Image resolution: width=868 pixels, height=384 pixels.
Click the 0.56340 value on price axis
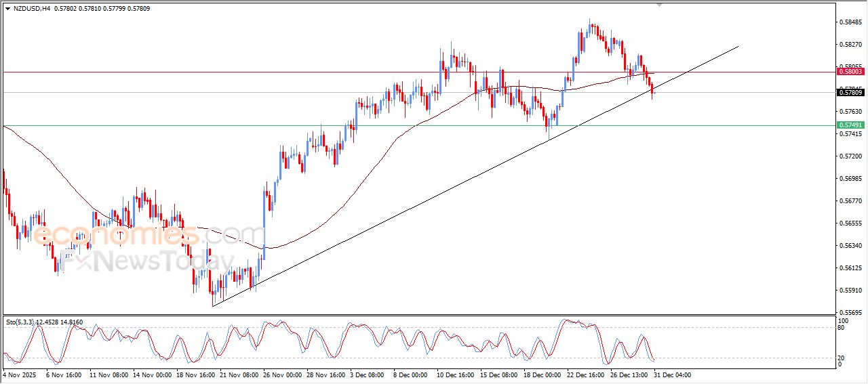pos(850,246)
